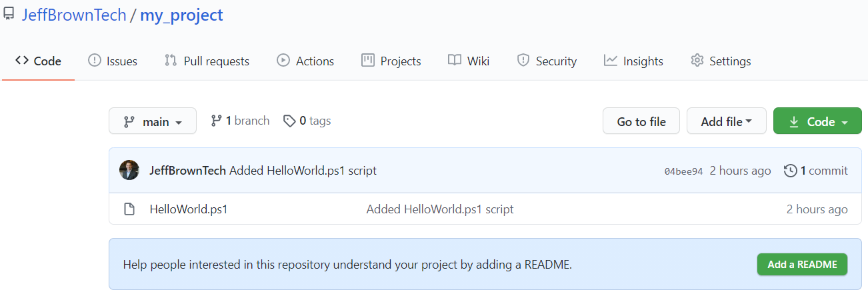Image resolution: width=868 pixels, height=294 pixels.
Task: Switch to the Issues tab
Action: pos(113,61)
